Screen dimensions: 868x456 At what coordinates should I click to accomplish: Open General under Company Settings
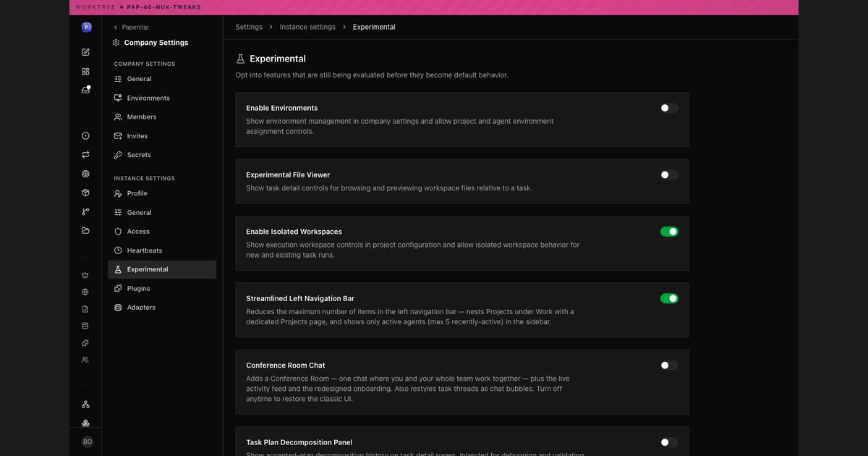tap(162, 79)
